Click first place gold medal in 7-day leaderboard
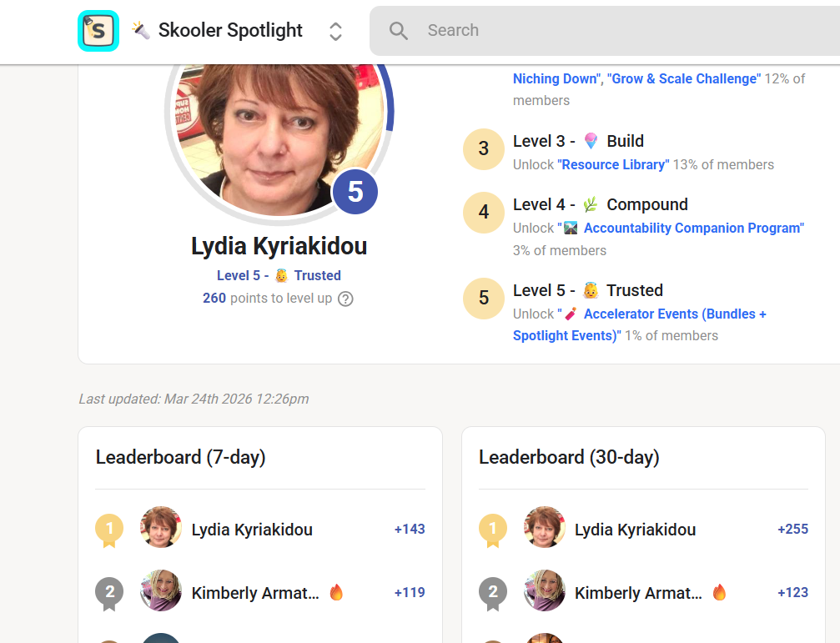Image resolution: width=840 pixels, height=643 pixels. click(109, 530)
